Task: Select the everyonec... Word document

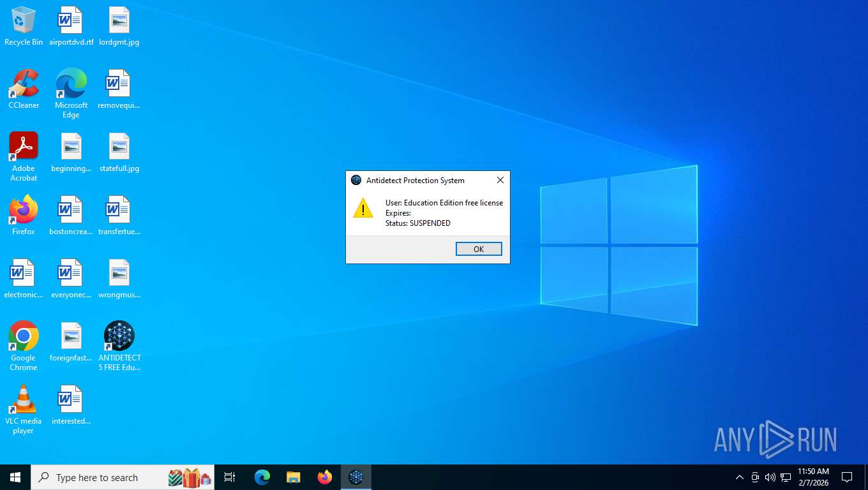Action: 71,279
